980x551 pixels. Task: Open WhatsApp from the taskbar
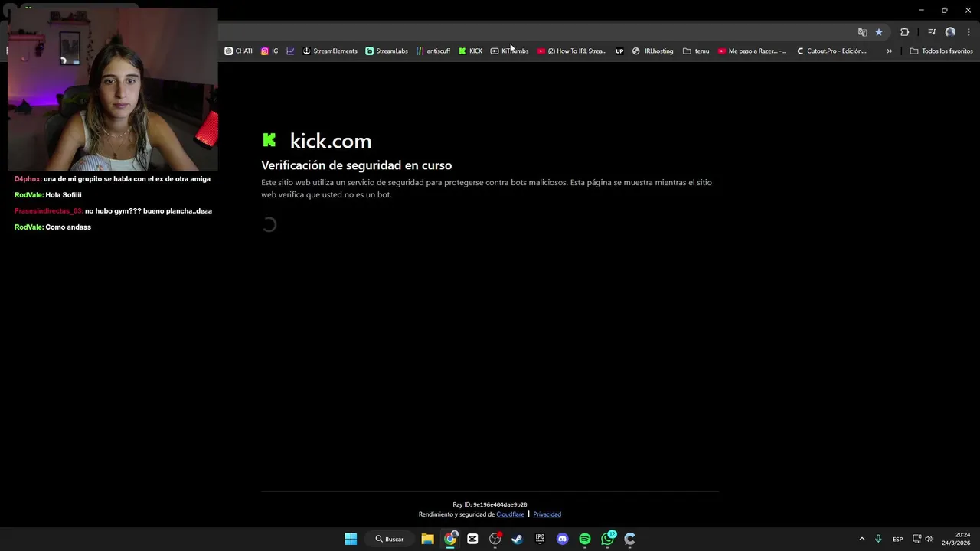[x=608, y=539]
